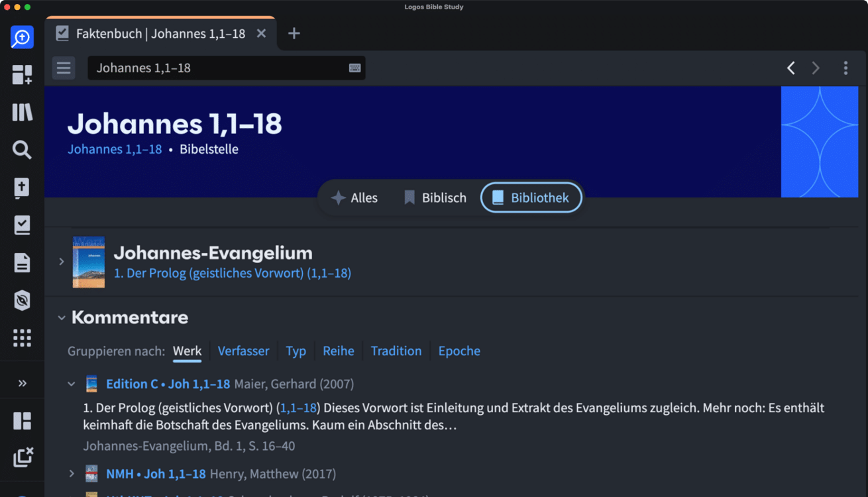The width and height of the screenshot is (868, 497).
Task: Expand the NMH commentary entry
Action: [72, 474]
